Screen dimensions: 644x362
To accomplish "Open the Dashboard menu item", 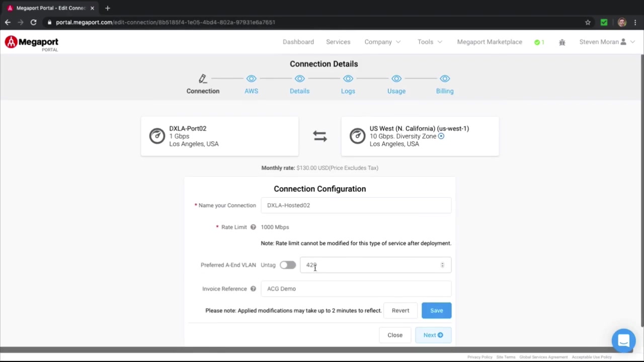I will click(298, 42).
